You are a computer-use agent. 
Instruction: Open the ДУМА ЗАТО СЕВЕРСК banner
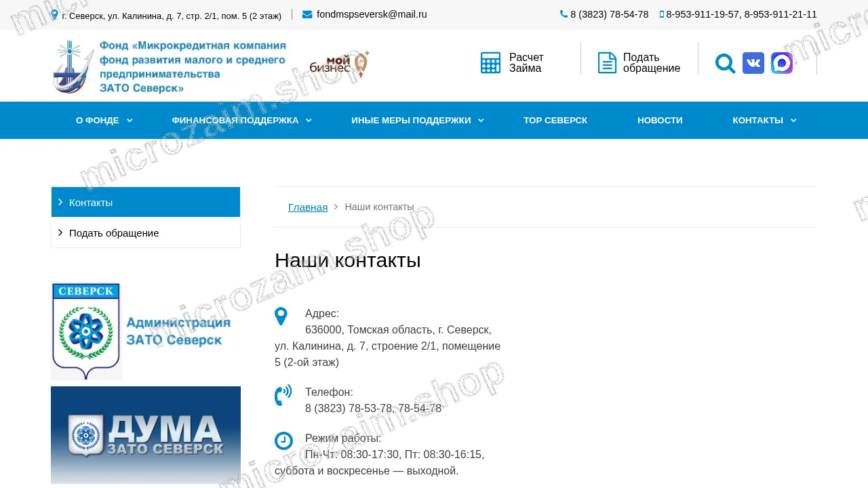click(x=146, y=434)
